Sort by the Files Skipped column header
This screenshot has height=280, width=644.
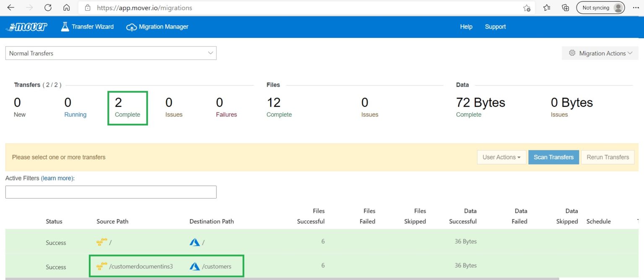pos(415,216)
